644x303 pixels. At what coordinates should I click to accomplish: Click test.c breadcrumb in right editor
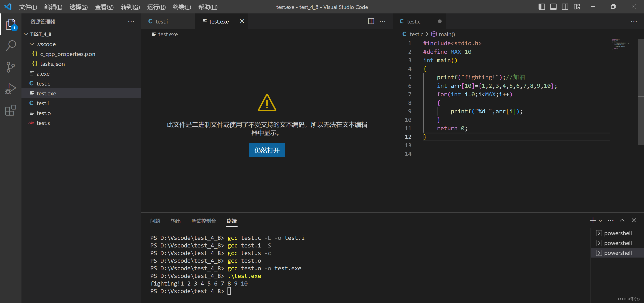413,34
